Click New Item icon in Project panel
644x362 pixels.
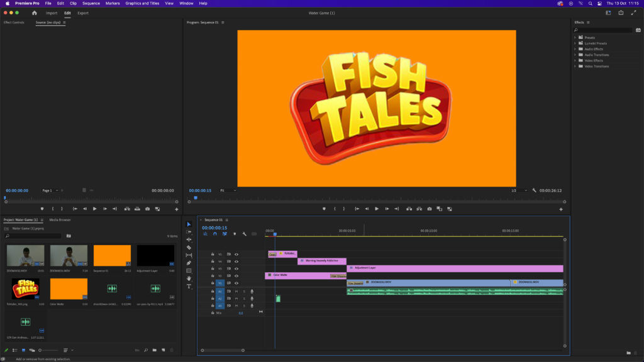(x=164, y=350)
